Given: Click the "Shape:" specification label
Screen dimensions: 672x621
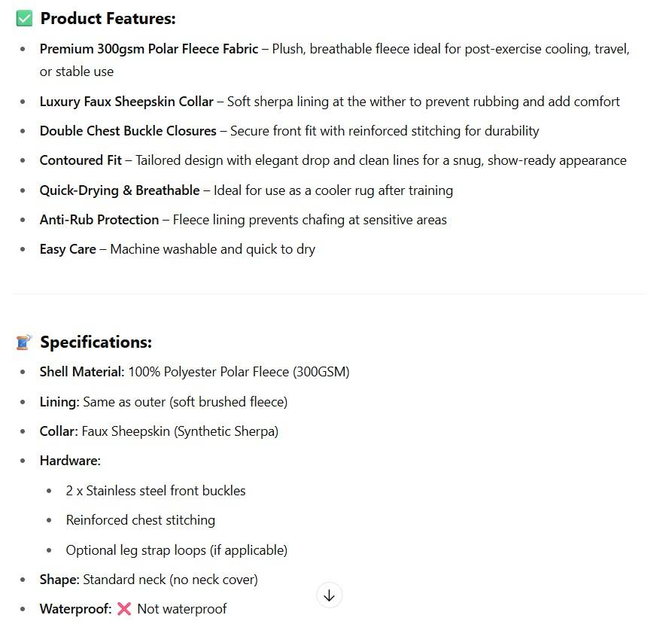Looking at the screenshot, I should pos(59,580).
